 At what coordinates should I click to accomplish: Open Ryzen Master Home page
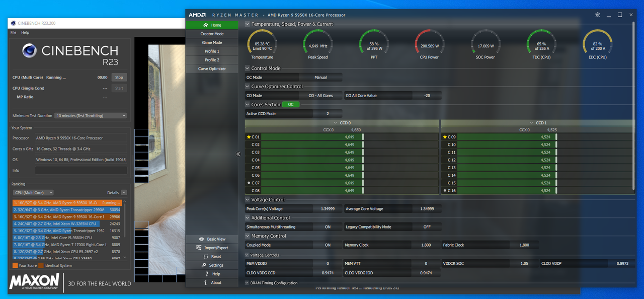click(x=212, y=25)
